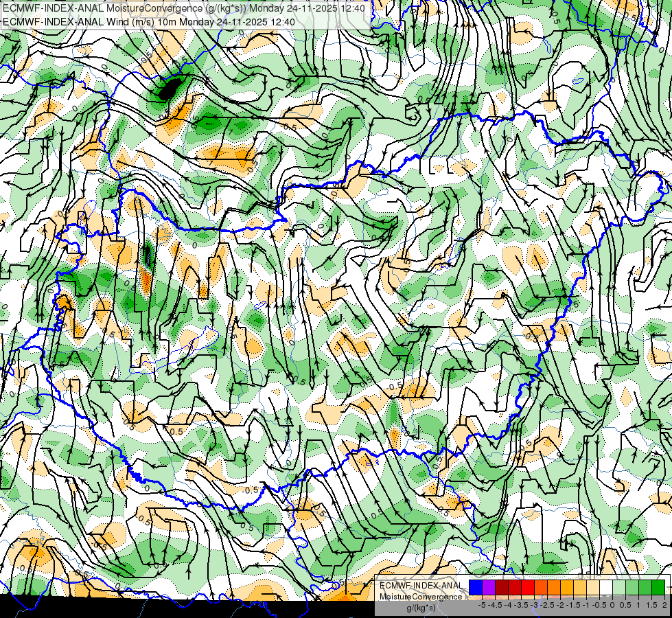Select the bright red swatch left of -3
Image resolution: width=672 pixels, height=618 pixels.
528,588
